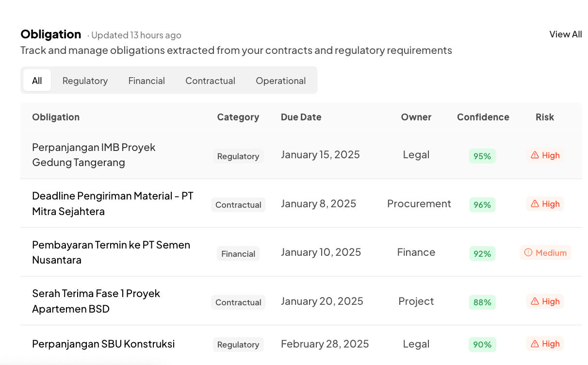Select Pembayaran Termin ke PT Semen Nusantara
Image resolution: width=588 pixels, height=365 pixels.
pyautogui.click(x=111, y=252)
